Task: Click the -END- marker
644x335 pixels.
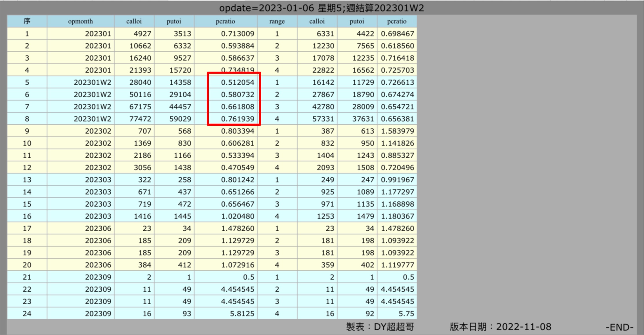Action: [x=619, y=327]
